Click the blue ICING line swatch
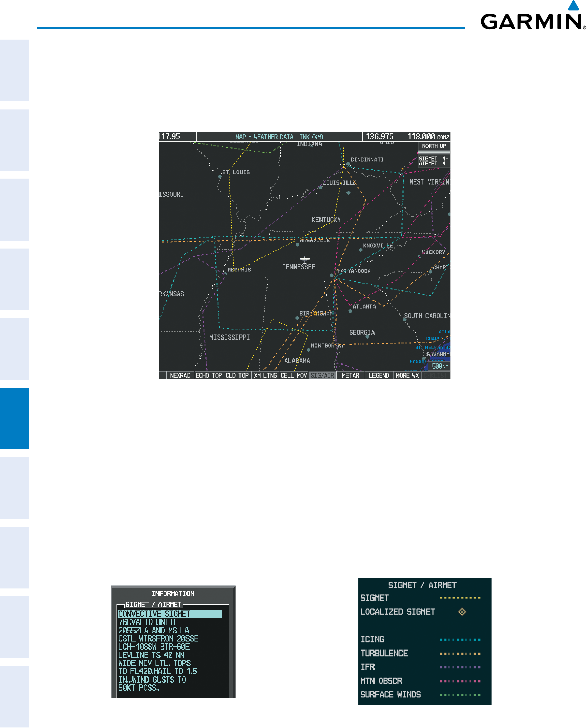 (460, 639)
